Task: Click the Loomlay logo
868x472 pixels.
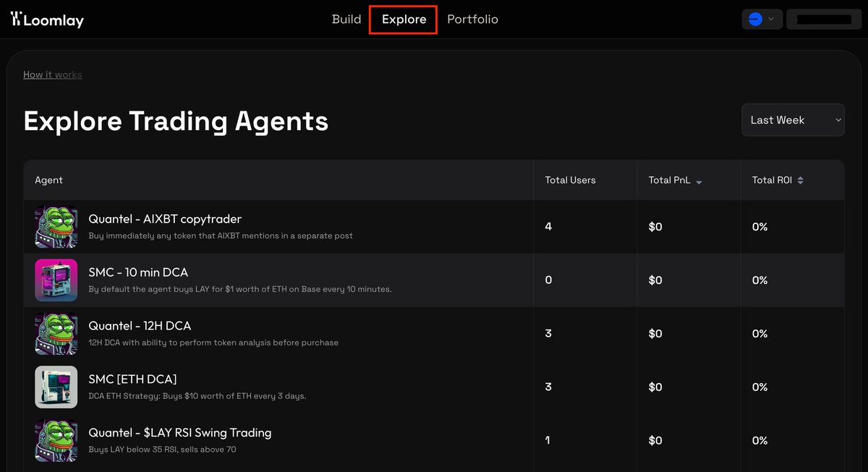Action: pos(48,20)
